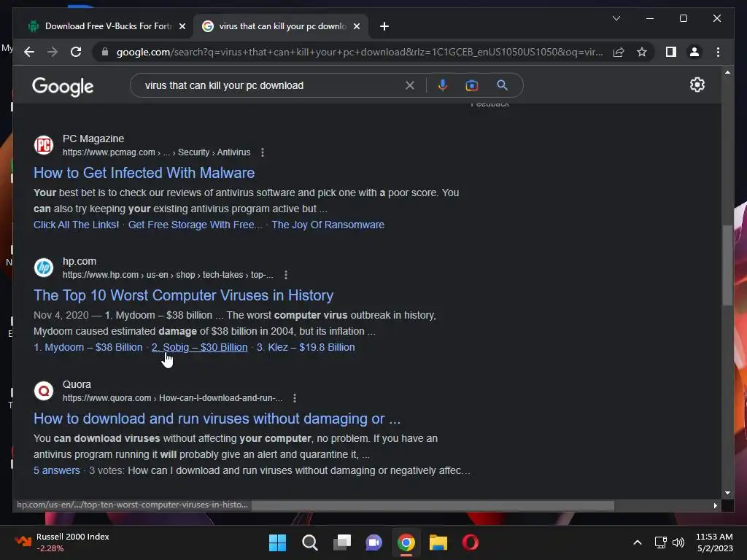Click the horizontal scrollbar thumb
Image resolution: width=747 pixels, height=560 pixels.
pyautogui.click(x=433, y=505)
